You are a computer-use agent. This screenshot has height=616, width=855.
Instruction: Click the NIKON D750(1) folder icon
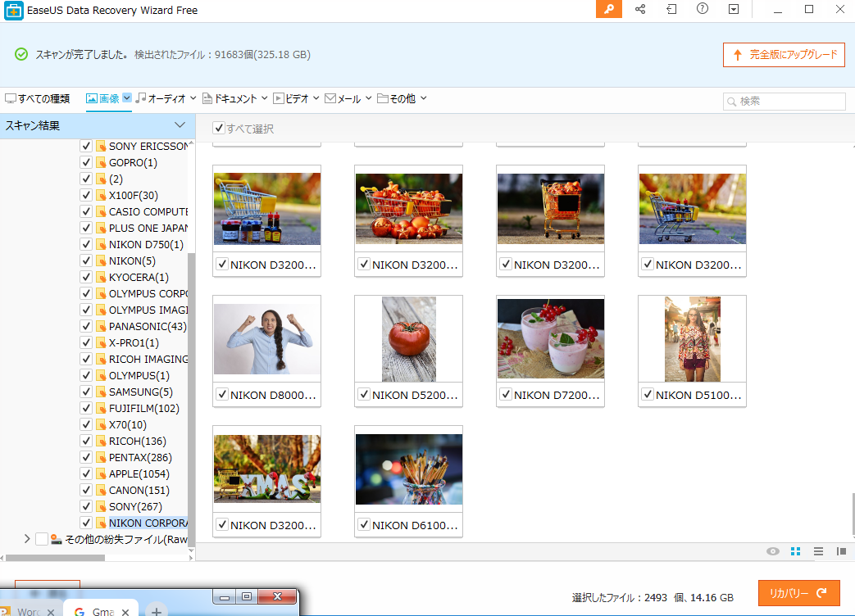(x=100, y=245)
